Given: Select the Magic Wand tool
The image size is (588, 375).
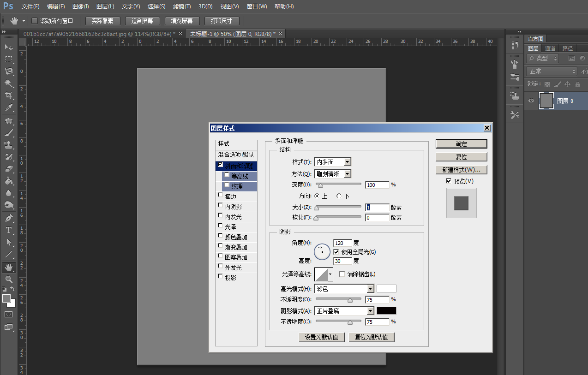Looking at the screenshot, I should 9,83.
